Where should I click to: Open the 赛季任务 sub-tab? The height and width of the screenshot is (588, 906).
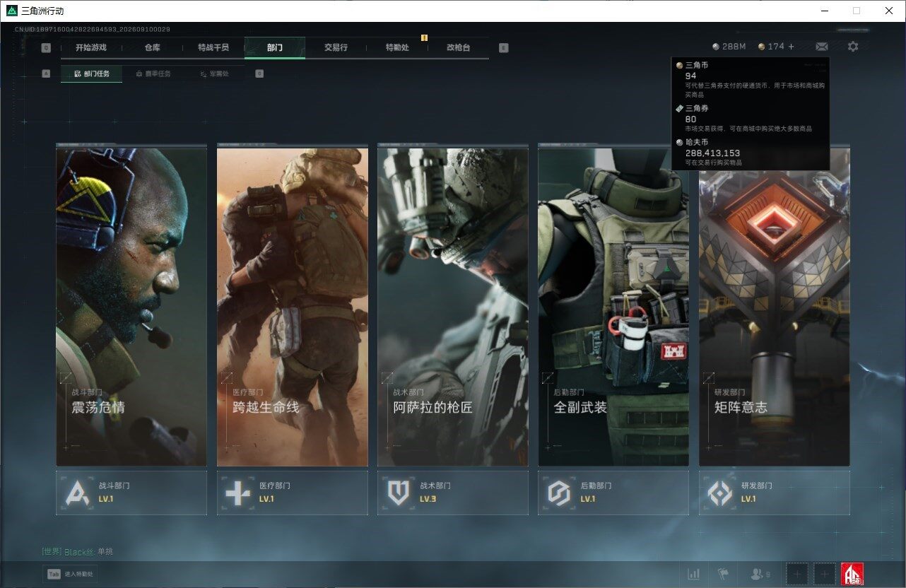[x=153, y=73]
